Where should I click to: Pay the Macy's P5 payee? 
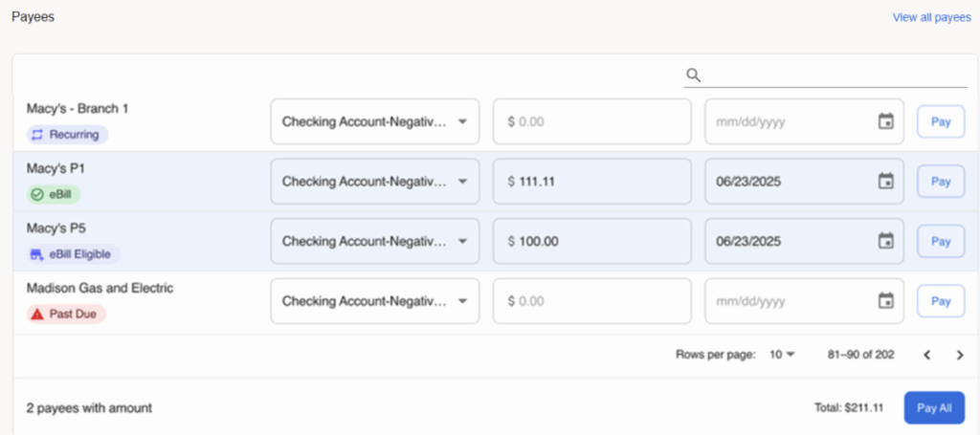click(x=941, y=242)
